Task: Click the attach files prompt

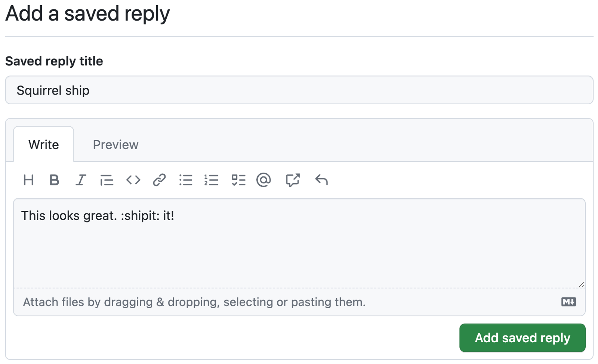Action: click(x=194, y=302)
